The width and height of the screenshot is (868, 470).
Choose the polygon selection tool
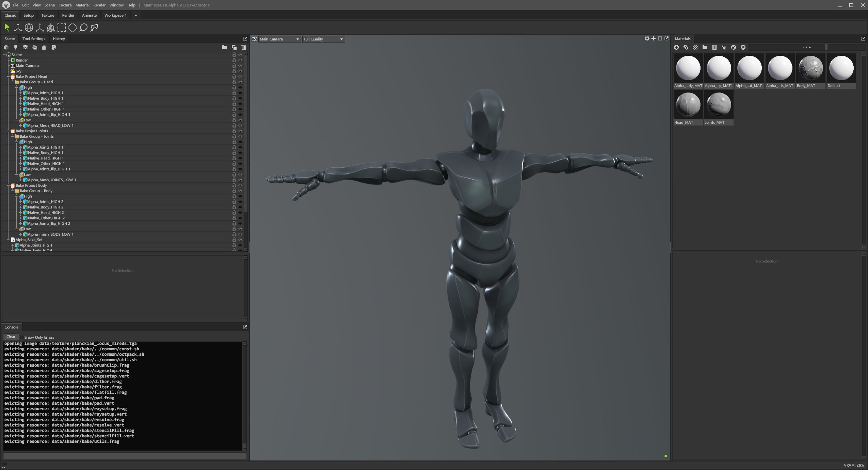click(94, 28)
